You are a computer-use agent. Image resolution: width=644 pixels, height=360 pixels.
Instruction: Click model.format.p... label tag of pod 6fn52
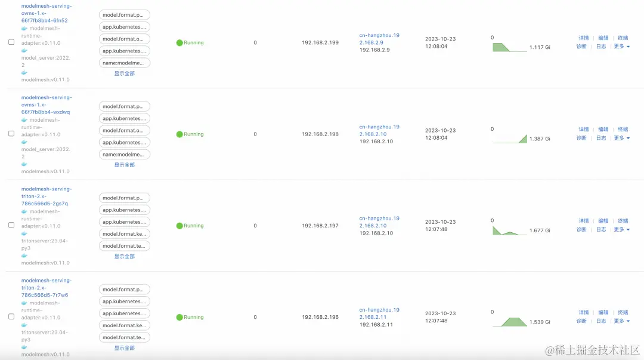pos(125,15)
